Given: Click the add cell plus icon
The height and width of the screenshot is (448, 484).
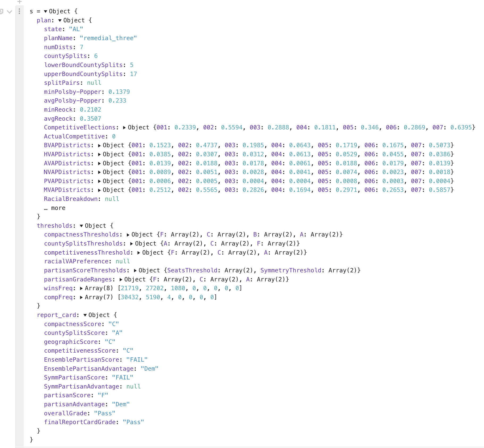Looking at the screenshot, I should (19, 2).
